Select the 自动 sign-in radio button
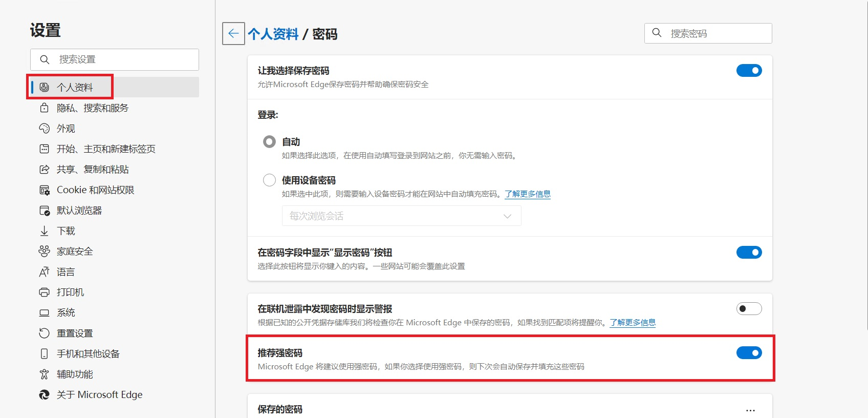Viewport: 868px width, 418px height. [x=269, y=141]
